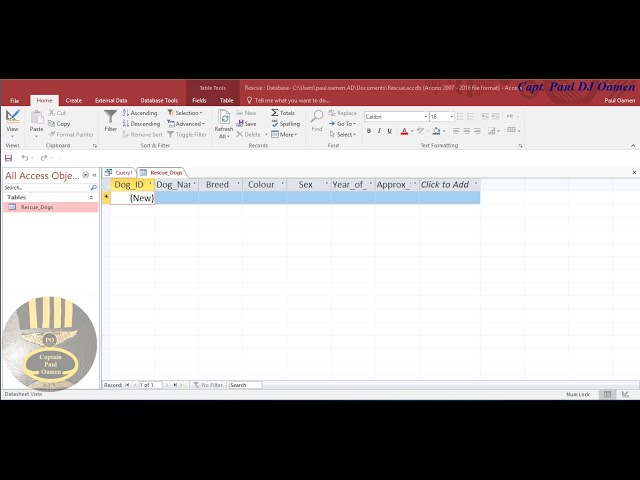Open the More records dropdown
The image size is (640, 480).
(284, 134)
